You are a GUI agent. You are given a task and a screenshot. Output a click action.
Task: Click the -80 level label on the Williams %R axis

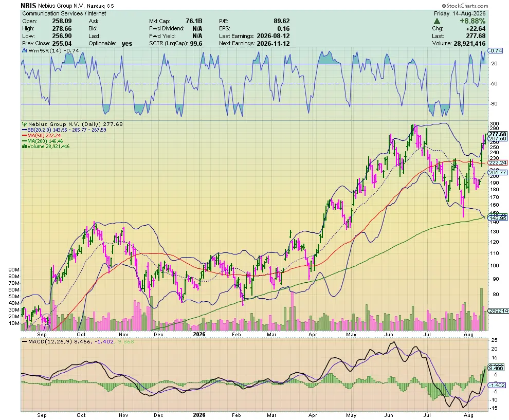(494, 104)
